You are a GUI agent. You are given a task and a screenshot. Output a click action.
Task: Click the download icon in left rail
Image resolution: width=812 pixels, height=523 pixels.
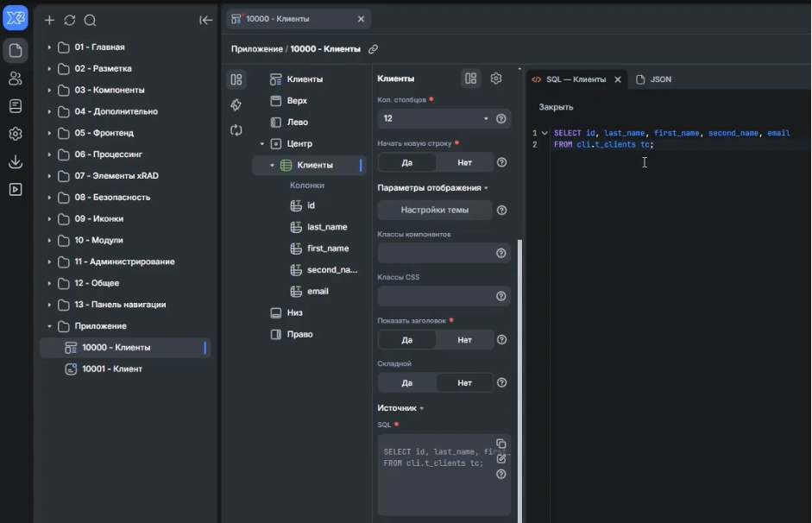16,161
